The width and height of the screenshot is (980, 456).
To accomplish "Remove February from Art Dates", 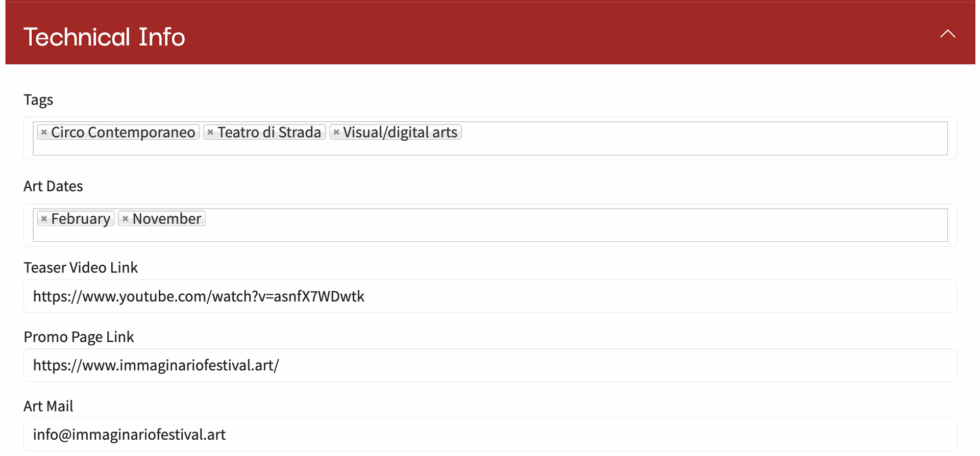I will click(44, 219).
